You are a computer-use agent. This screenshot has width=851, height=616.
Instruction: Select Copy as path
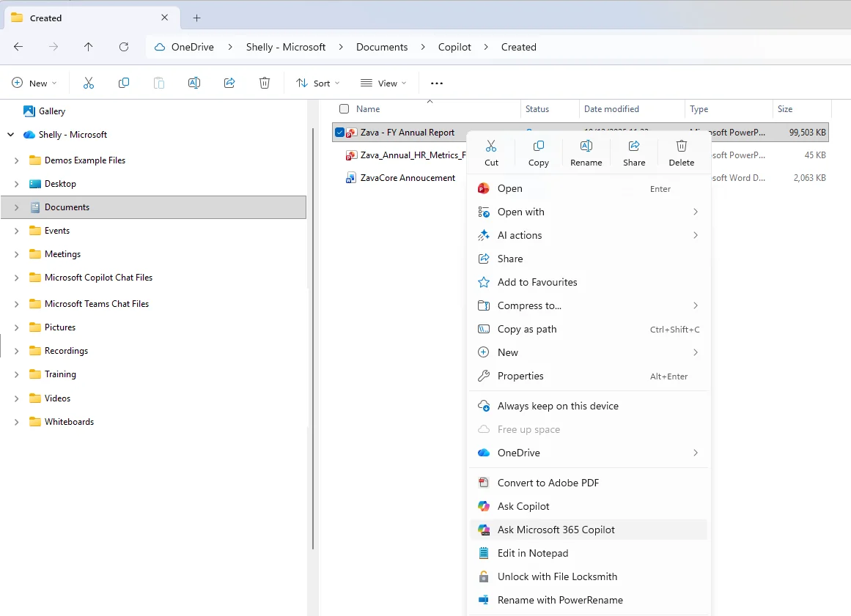[589, 329]
